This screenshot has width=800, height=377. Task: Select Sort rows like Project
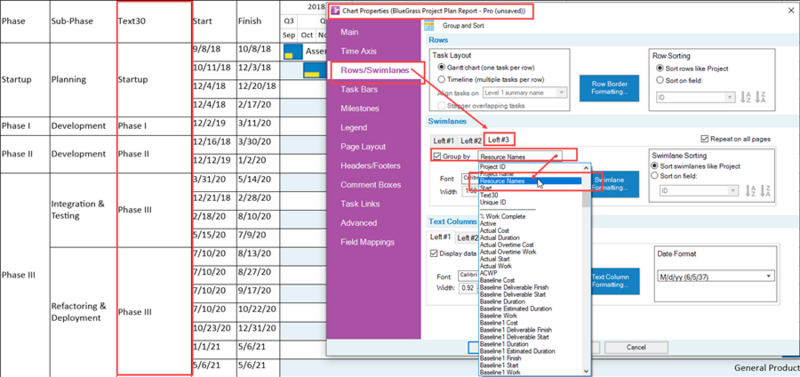(660, 68)
